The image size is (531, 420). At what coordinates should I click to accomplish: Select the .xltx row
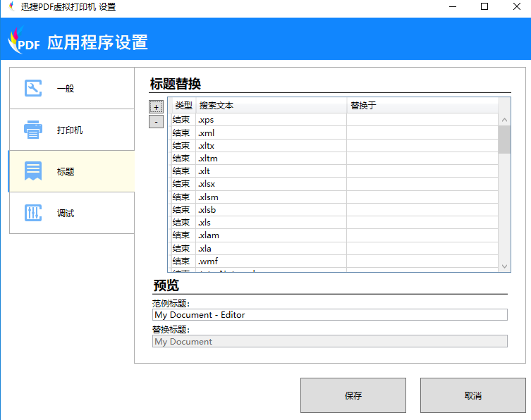coord(334,146)
